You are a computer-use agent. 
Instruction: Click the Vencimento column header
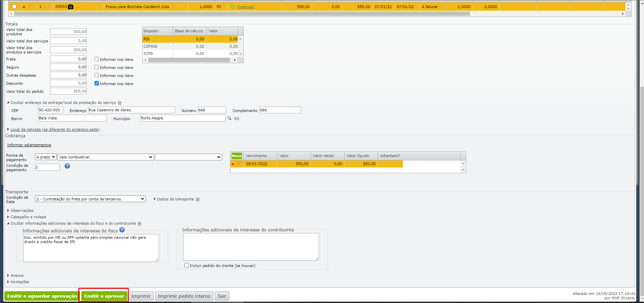click(260, 156)
